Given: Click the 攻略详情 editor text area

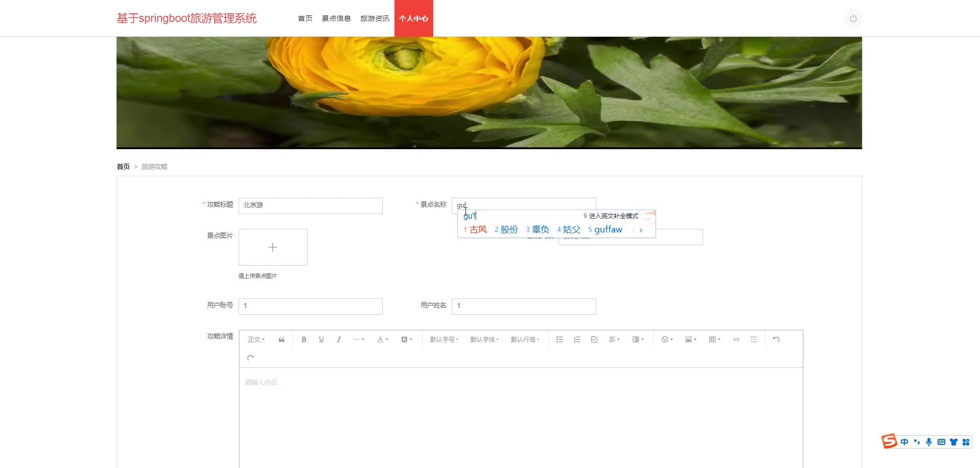Looking at the screenshot, I should coord(521,418).
